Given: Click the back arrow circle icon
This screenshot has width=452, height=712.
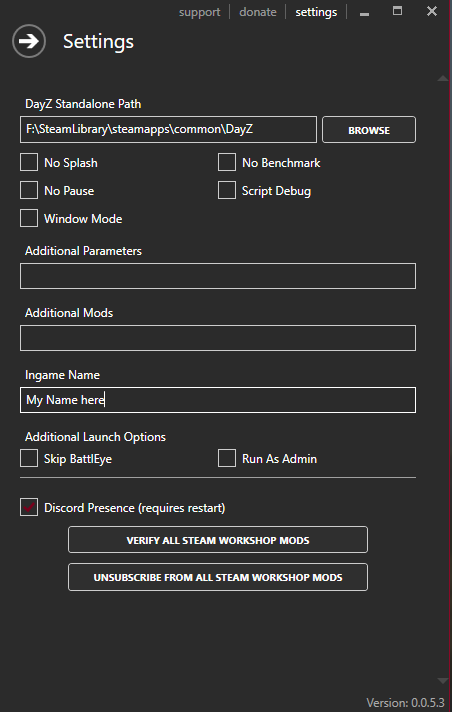Looking at the screenshot, I should [29, 41].
